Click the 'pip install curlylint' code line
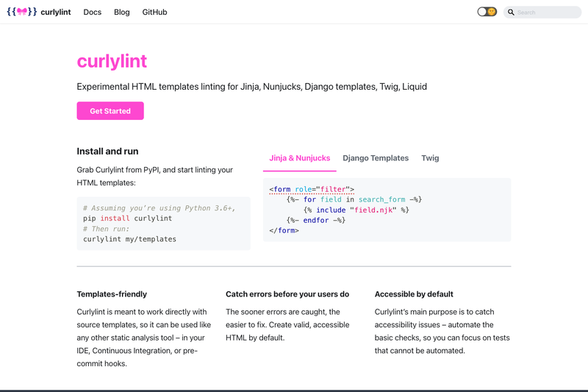The width and height of the screenshot is (588, 392). 127,218
